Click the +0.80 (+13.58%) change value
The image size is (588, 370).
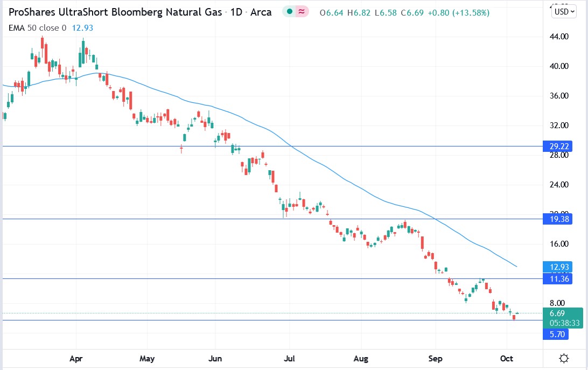coord(459,13)
